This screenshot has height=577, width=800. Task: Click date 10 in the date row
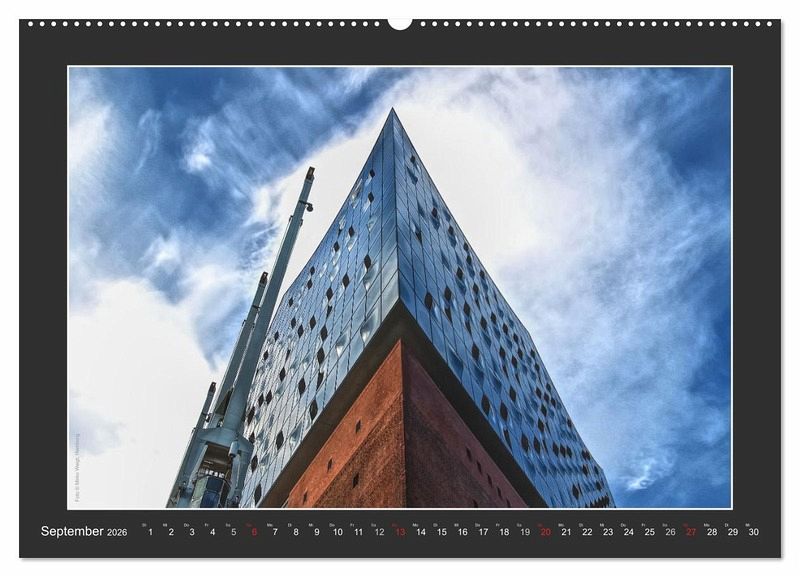pos(337,532)
